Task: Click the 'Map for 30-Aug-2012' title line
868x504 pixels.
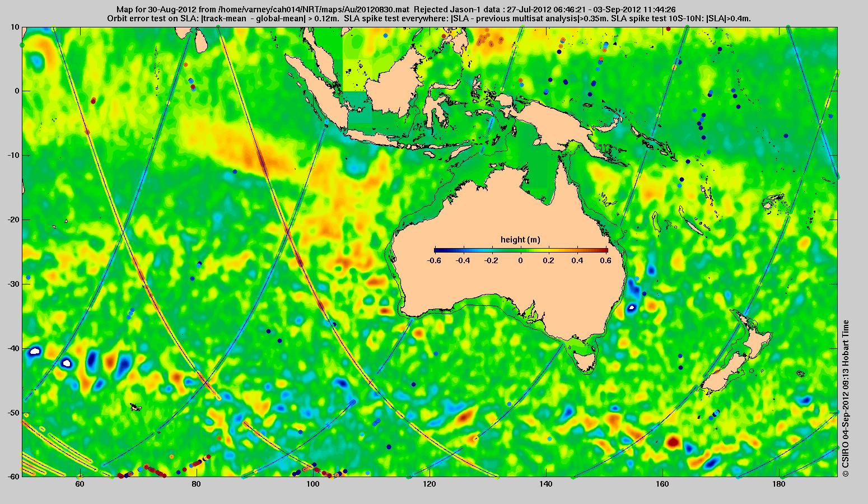Action: (396, 10)
